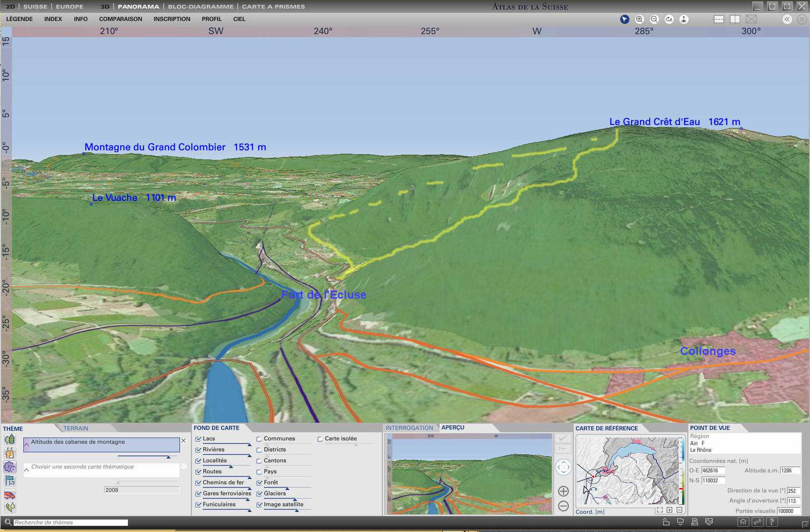Screen dimensions: 810x532
Task: Click the viewpoint height eye icon
Action: tap(684, 19)
